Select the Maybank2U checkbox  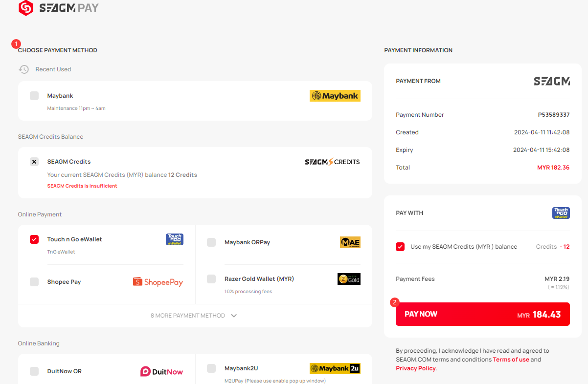point(211,368)
